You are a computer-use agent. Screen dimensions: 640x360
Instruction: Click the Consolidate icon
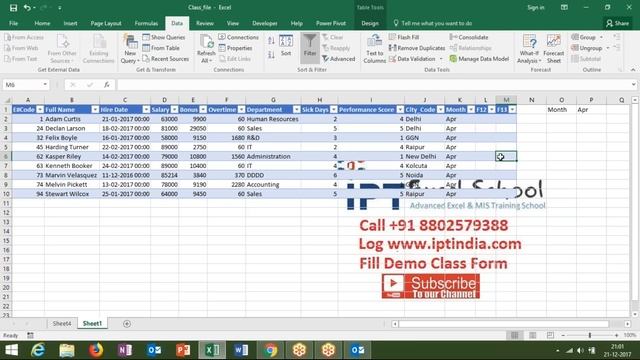coord(453,37)
